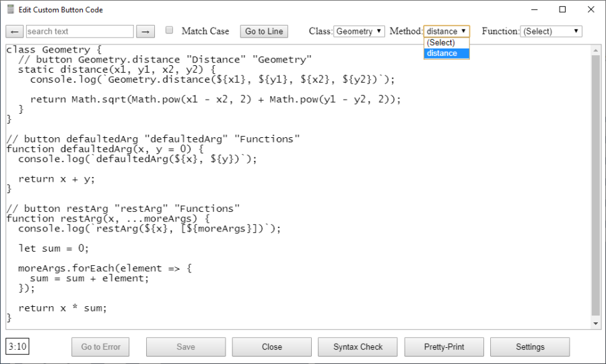Screen dimensions: 606x364
Task: Click the Pretty-Print button
Action: pos(444,347)
